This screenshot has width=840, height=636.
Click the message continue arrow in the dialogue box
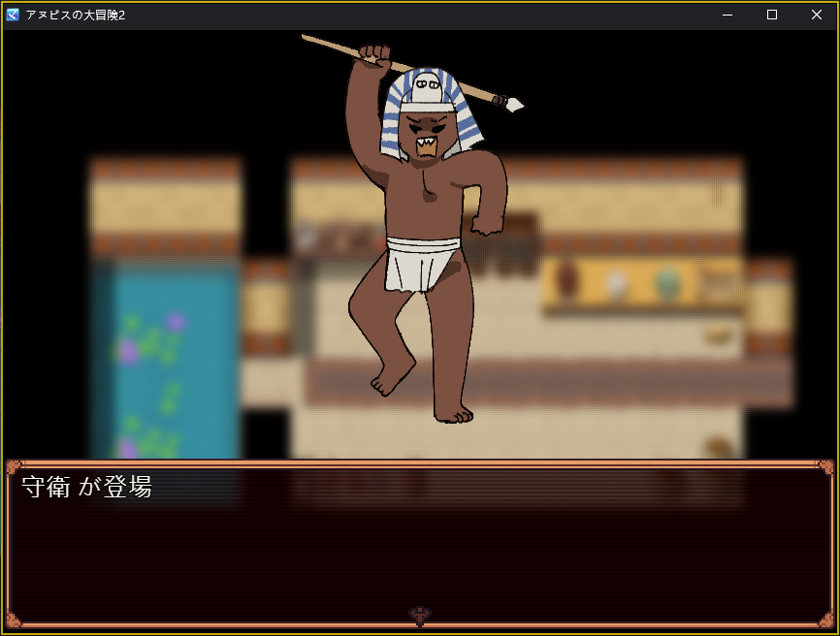[420, 616]
